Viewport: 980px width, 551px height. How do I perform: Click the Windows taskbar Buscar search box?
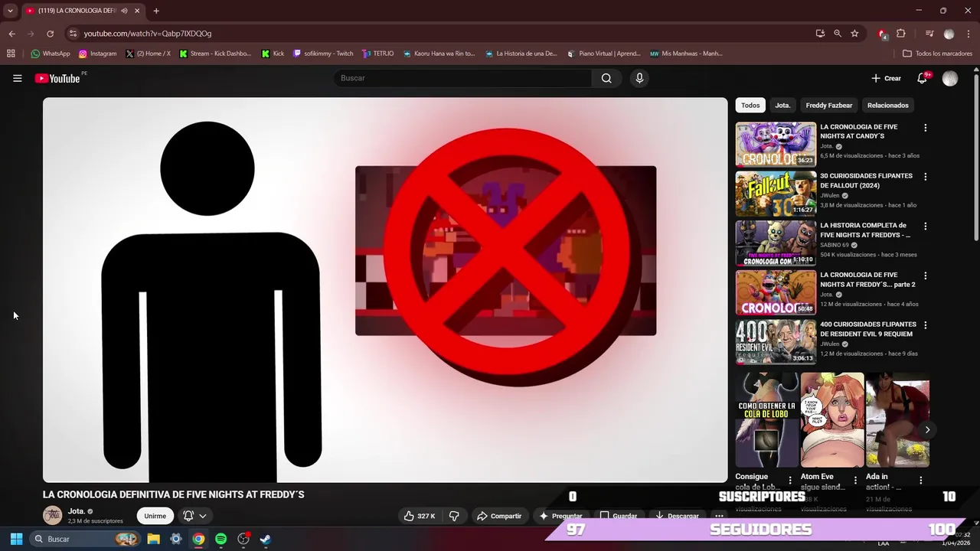pyautogui.click(x=85, y=539)
